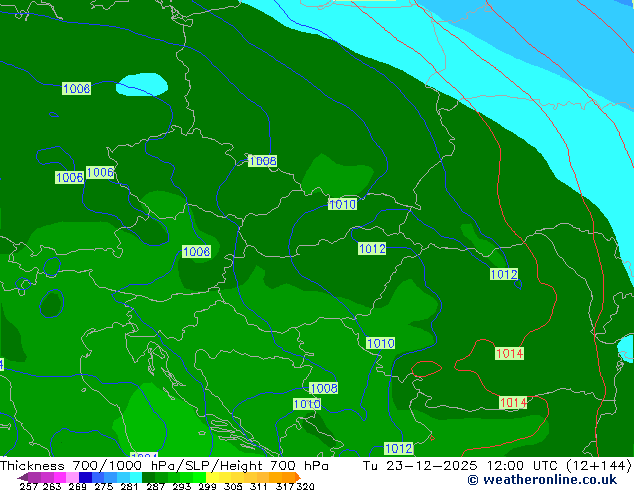Click the lower red 1014 contour label

click(513, 403)
